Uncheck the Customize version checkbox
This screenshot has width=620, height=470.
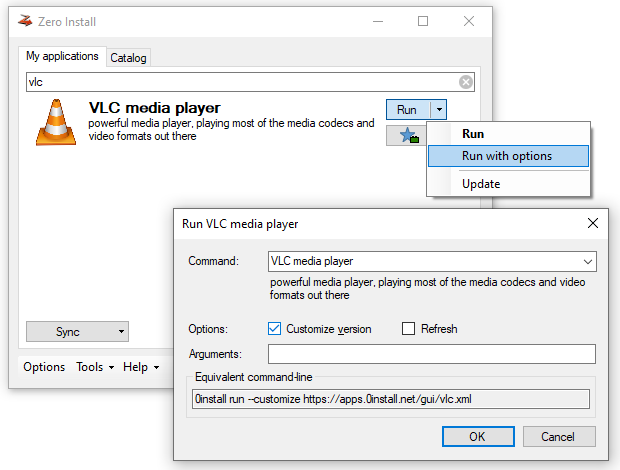[274, 328]
